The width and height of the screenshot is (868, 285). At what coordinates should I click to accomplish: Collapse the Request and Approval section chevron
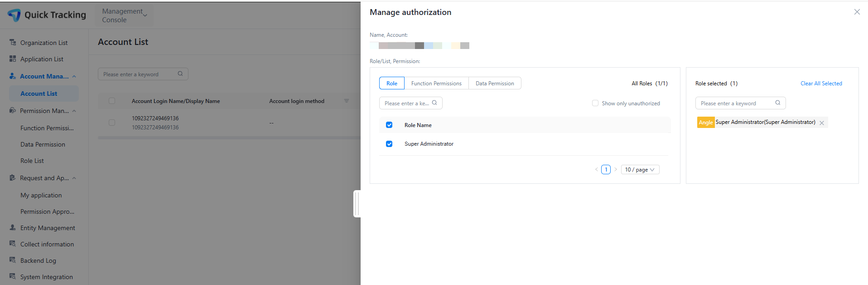[74, 178]
